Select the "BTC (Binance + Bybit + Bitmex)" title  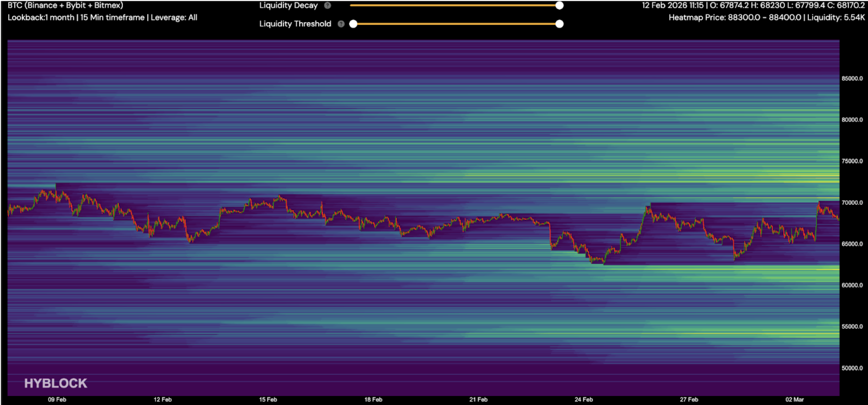tap(65, 5)
